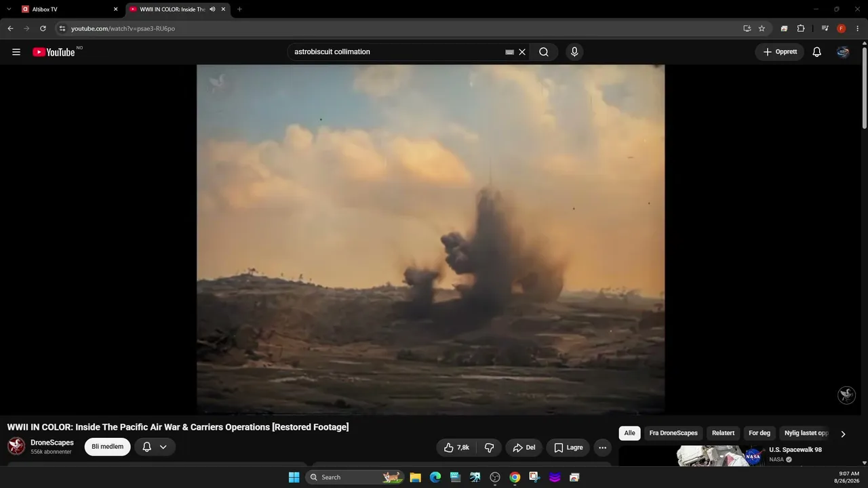Select the Relatert filter chip

[x=723, y=433]
